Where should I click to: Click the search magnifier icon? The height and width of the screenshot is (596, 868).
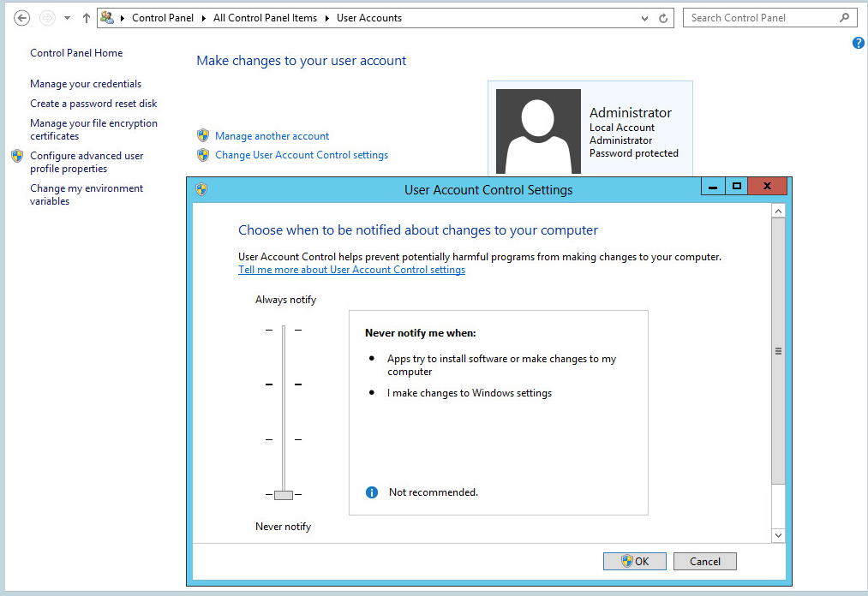pos(845,18)
